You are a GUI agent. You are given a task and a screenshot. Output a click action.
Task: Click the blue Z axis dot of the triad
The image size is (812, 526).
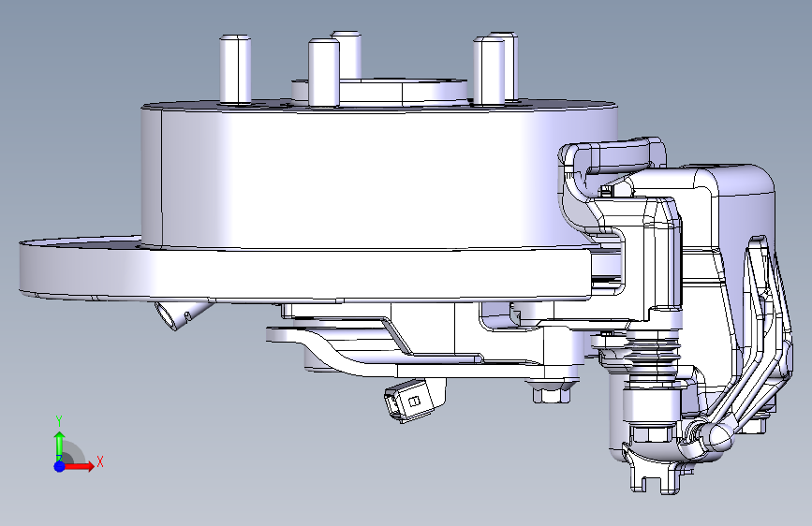(x=59, y=466)
